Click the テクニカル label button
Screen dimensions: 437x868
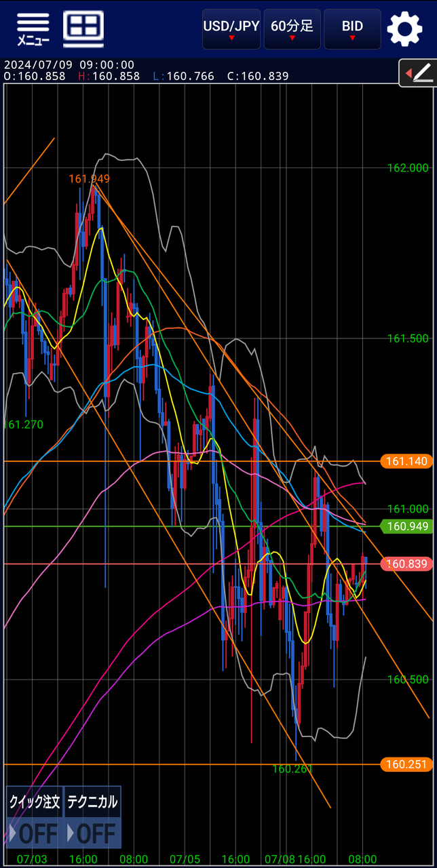(92, 802)
